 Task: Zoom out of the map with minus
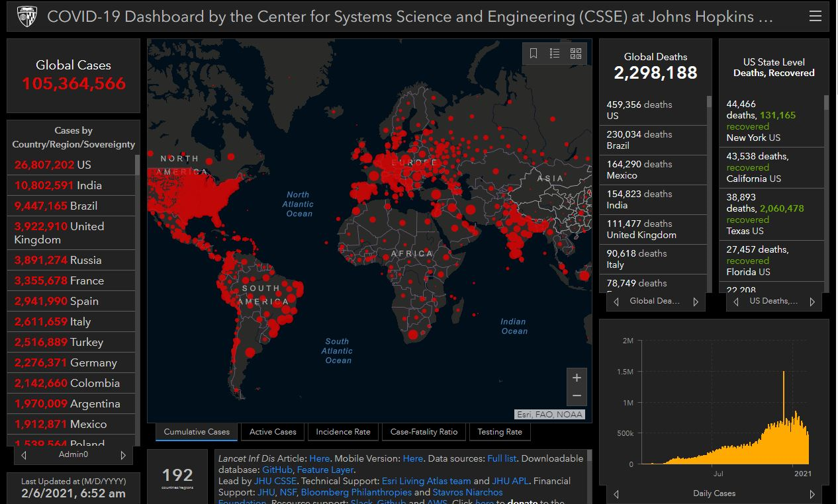pos(577,396)
